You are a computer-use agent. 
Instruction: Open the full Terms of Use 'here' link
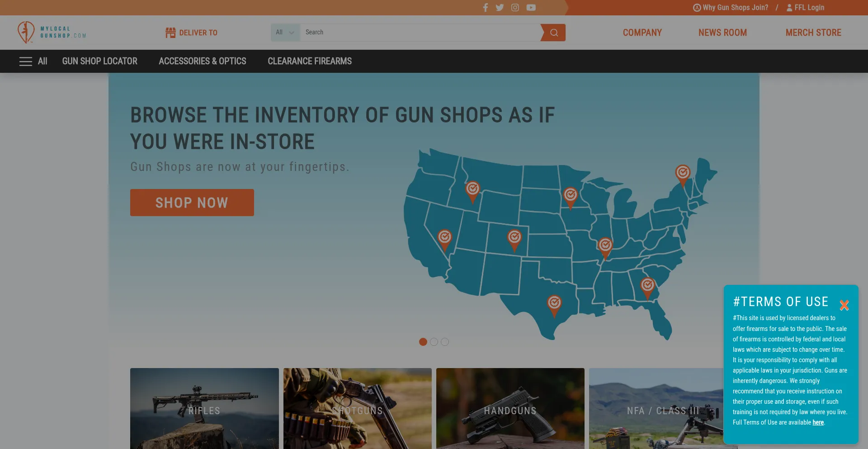tap(818, 422)
